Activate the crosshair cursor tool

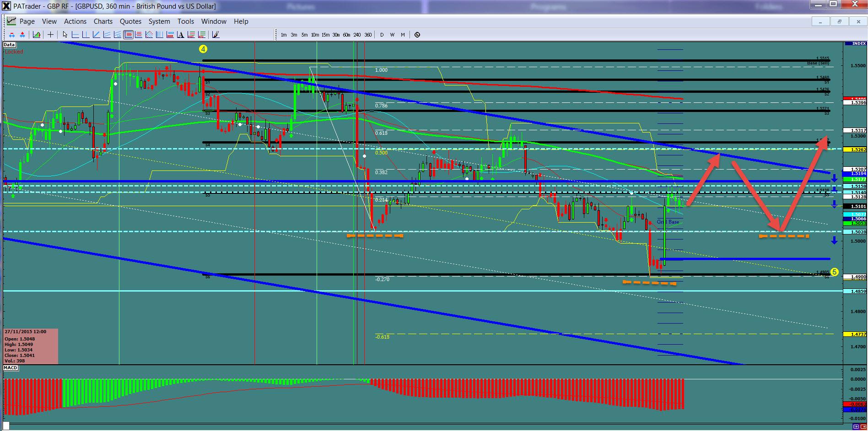(x=50, y=35)
